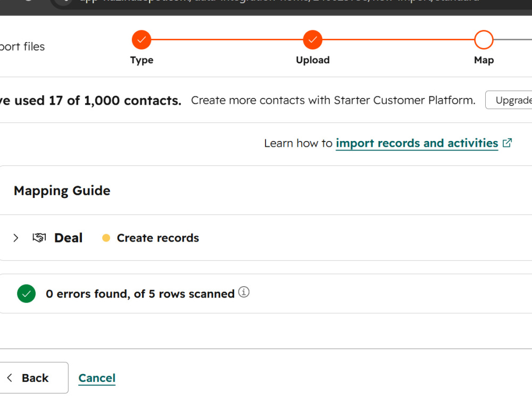
Task: Cancel the import via Cancel link
Action: point(97,378)
